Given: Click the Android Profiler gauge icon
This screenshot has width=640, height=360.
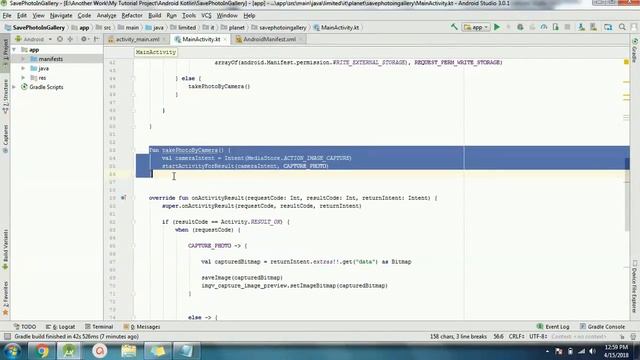Looking at the screenshot, I should [x=544, y=27].
